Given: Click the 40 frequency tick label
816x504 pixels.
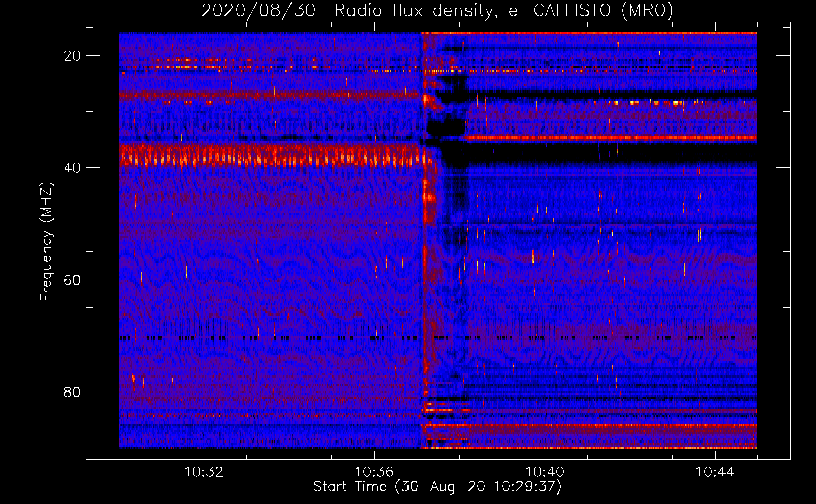Looking at the screenshot, I should tap(72, 168).
